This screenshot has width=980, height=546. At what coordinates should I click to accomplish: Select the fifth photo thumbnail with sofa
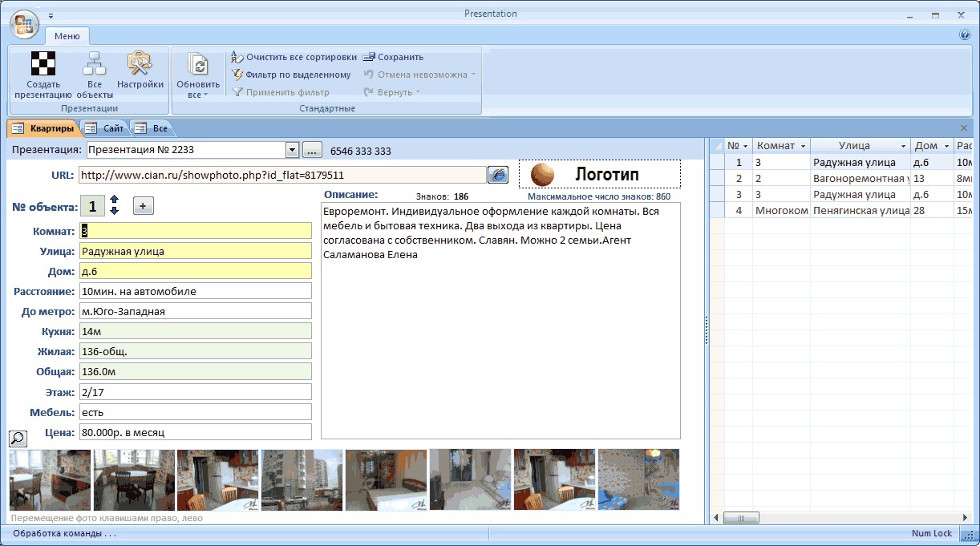387,479
